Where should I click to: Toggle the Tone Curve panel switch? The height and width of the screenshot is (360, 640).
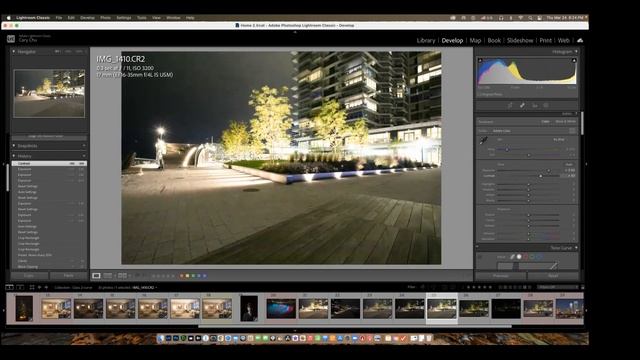click(x=478, y=247)
